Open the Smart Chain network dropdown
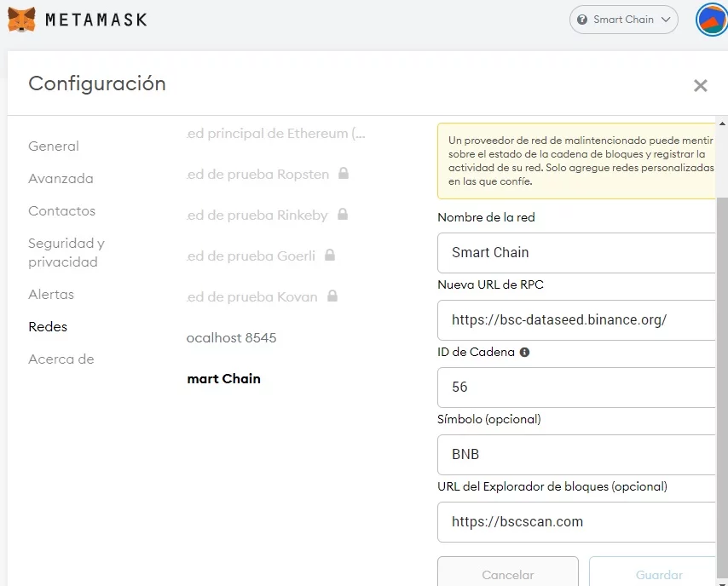728x586 pixels. coord(623,20)
